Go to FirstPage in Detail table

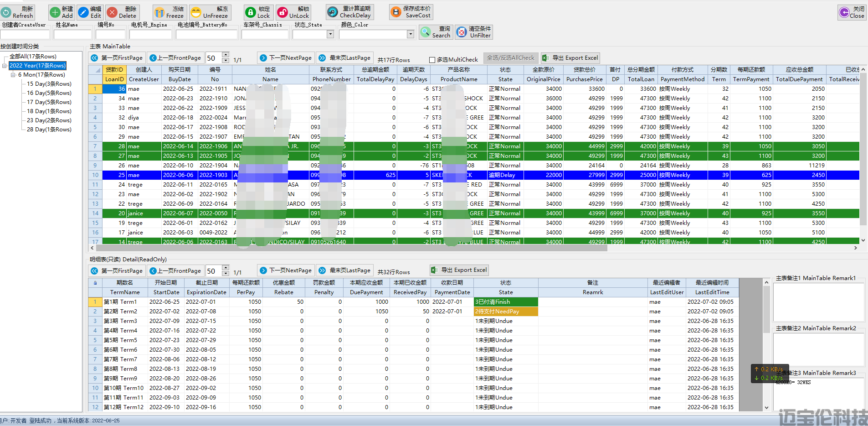pos(117,271)
